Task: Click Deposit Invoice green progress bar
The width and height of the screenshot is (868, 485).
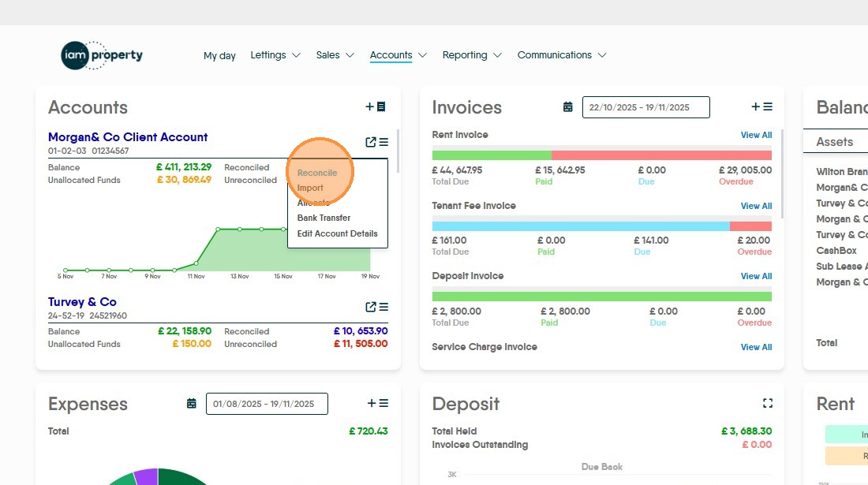Action: (x=602, y=297)
